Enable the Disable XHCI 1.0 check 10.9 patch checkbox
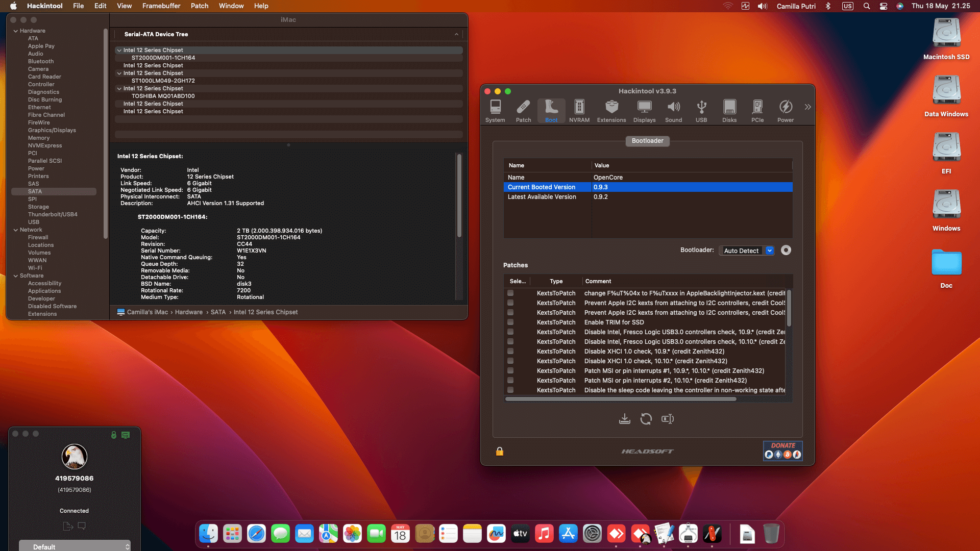 [x=510, y=352]
